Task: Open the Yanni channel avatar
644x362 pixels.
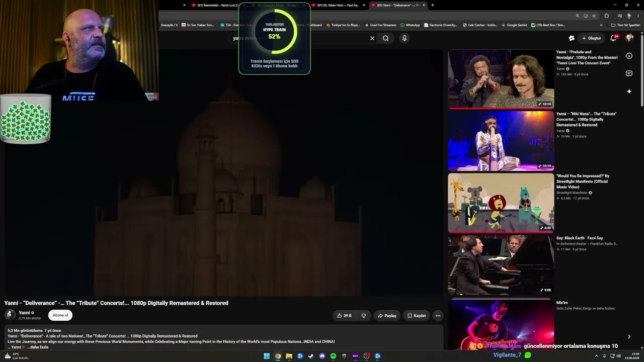Action: (x=10, y=315)
